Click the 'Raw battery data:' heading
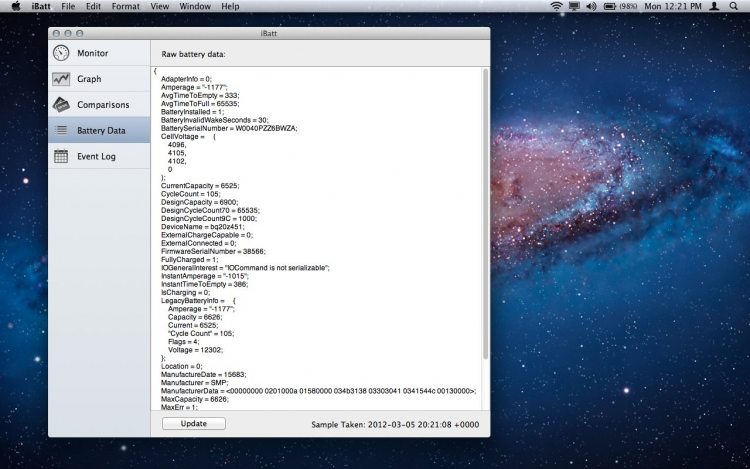This screenshot has width=750, height=469. (x=193, y=54)
